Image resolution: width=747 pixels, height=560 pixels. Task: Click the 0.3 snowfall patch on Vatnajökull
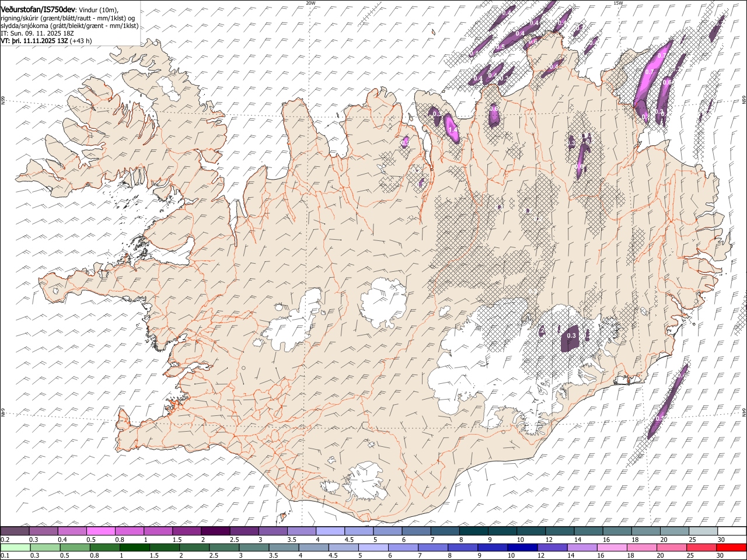(x=570, y=339)
